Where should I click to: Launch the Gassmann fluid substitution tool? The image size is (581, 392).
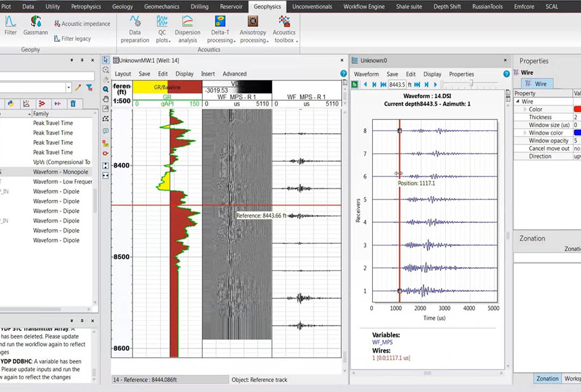pos(36,26)
